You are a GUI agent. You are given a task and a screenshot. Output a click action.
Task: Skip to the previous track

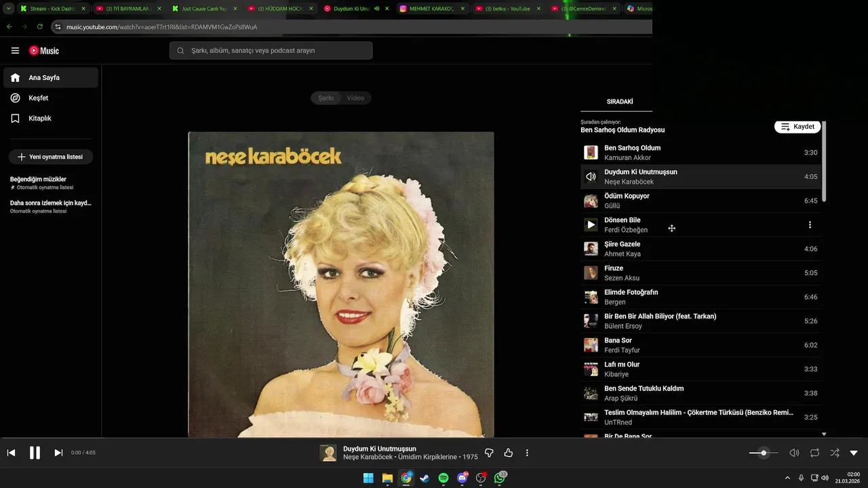pos(11,453)
